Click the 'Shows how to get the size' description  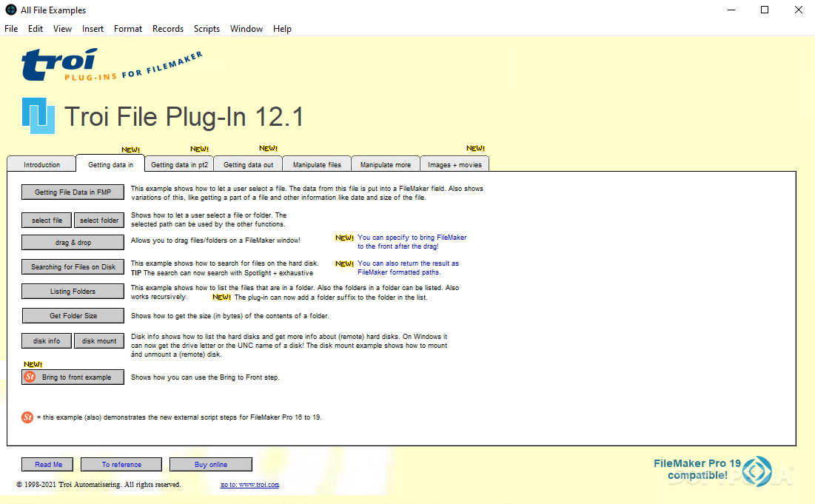tap(229, 315)
